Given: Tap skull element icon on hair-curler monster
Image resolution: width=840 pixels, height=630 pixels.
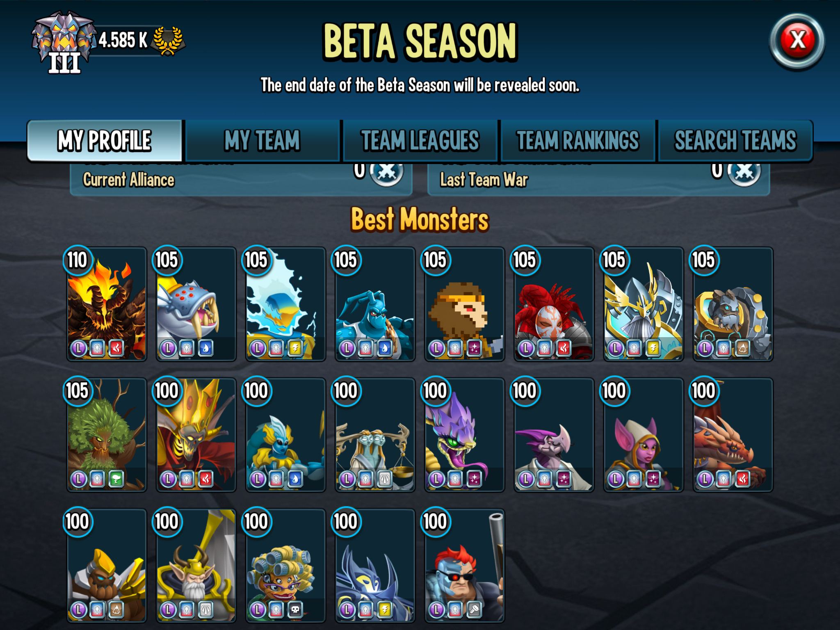Looking at the screenshot, I should click(x=295, y=610).
